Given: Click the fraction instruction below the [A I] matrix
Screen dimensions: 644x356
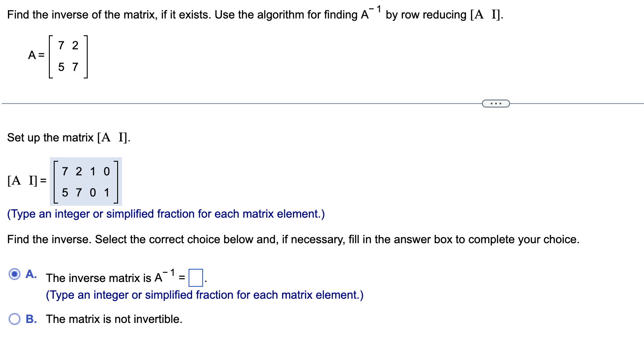Looking at the screenshot, I should click(x=166, y=214).
